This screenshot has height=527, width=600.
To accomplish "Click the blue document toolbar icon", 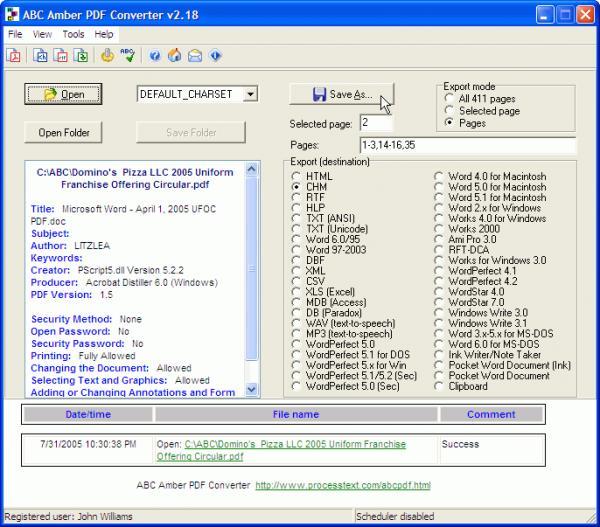I will (x=40, y=56).
